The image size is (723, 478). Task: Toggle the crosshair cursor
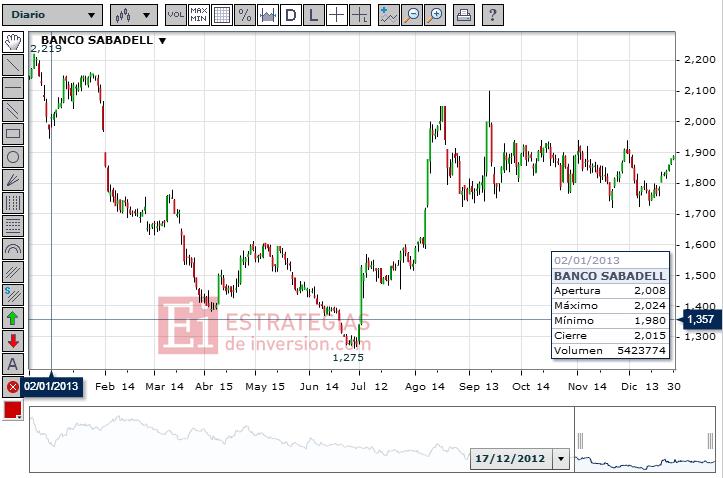click(x=337, y=15)
